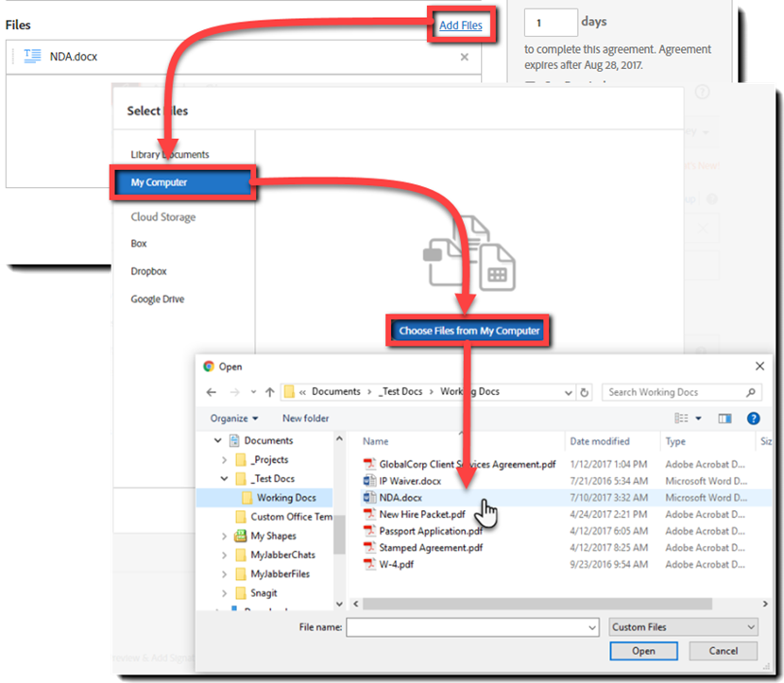Toggle the preview pane icon
This screenshot has width=784, height=683.
(x=724, y=418)
